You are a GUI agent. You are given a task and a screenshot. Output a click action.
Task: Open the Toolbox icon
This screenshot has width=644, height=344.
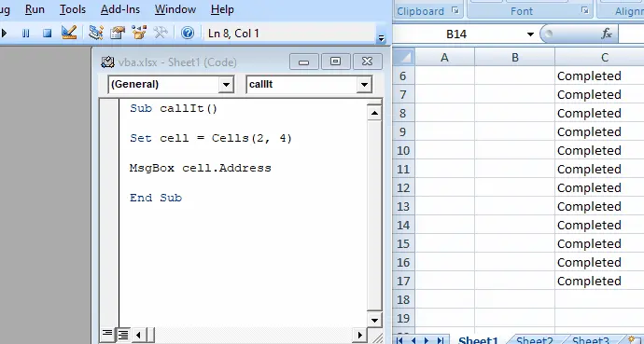[161, 33]
